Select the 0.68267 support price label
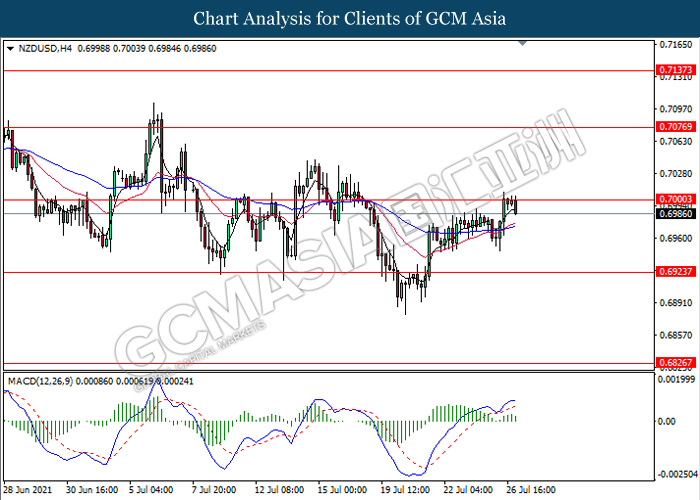Screen dimensions: 700x500 (x=675, y=362)
